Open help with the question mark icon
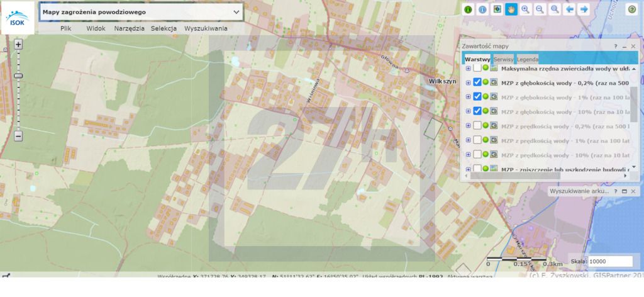This screenshot has width=644, height=297. tap(631, 9)
